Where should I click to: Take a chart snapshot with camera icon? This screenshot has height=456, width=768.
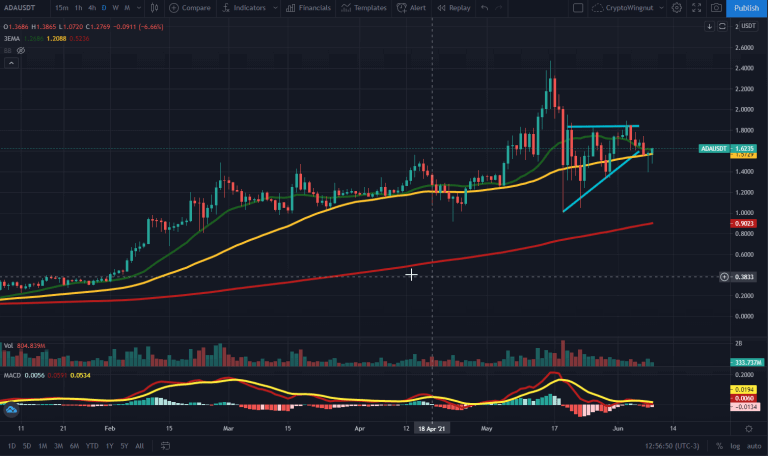(716, 8)
